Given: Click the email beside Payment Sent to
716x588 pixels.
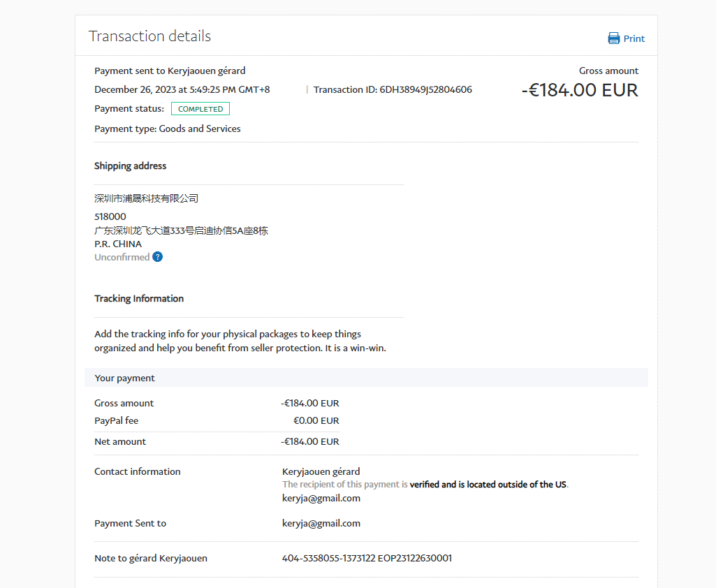Looking at the screenshot, I should point(321,523).
